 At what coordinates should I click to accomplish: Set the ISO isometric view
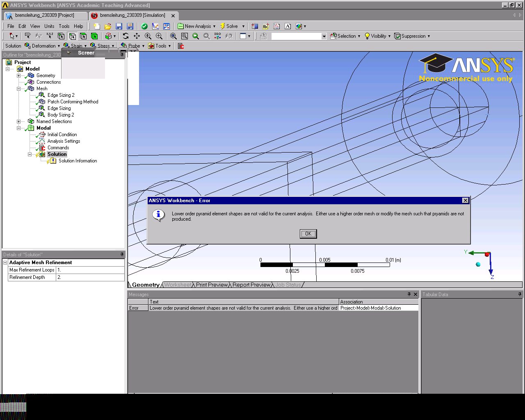coord(218,36)
